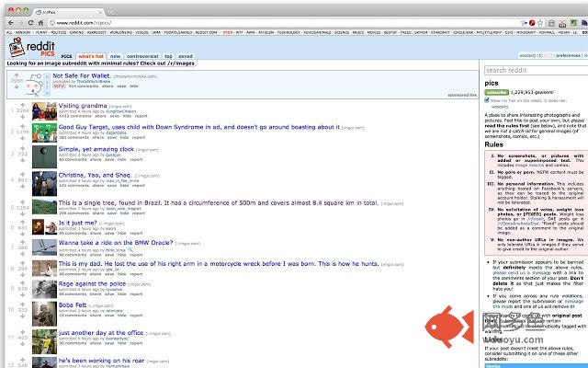Downvote the 'Is it just me?' post

(x=22, y=234)
